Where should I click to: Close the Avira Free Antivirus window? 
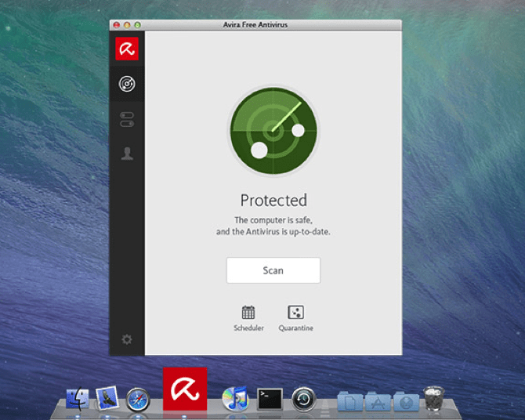pyautogui.click(x=117, y=25)
